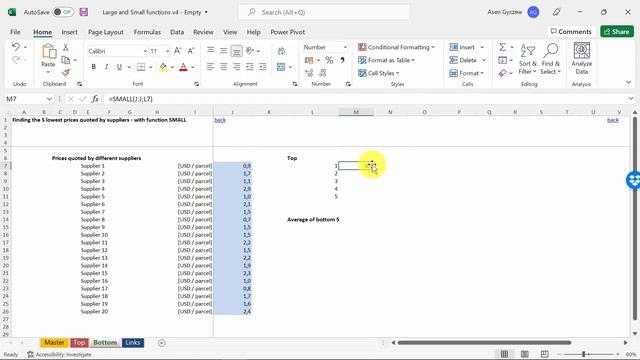Toggle the AutoSave switch
The height and width of the screenshot is (360, 640).
63,12
